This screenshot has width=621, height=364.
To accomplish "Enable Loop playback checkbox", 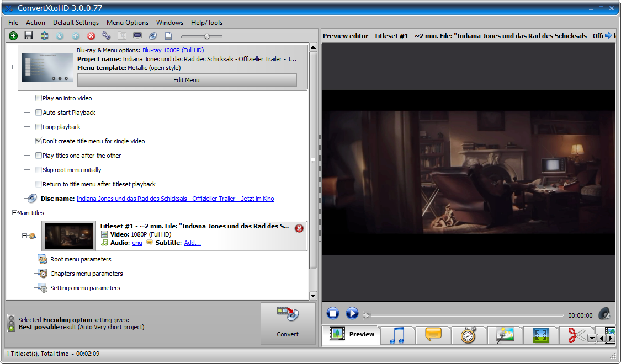I will tap(39, 127).
